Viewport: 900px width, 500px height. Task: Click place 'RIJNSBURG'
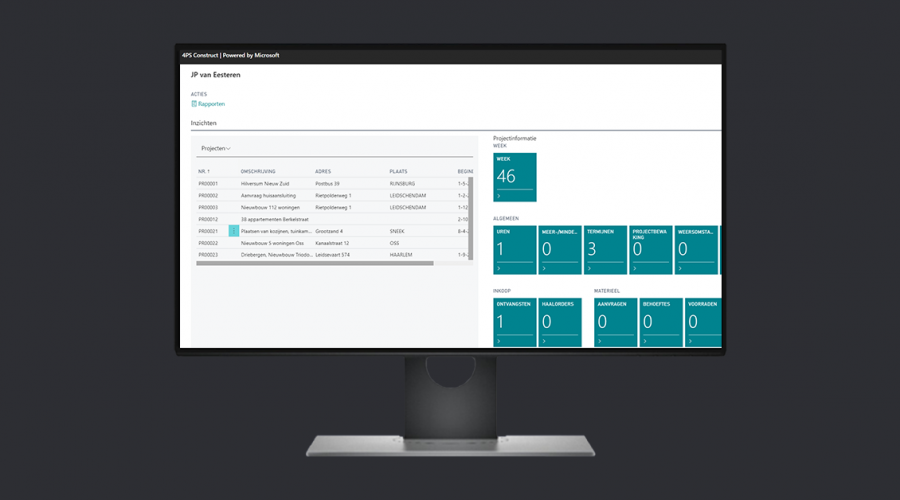[402, 184]
